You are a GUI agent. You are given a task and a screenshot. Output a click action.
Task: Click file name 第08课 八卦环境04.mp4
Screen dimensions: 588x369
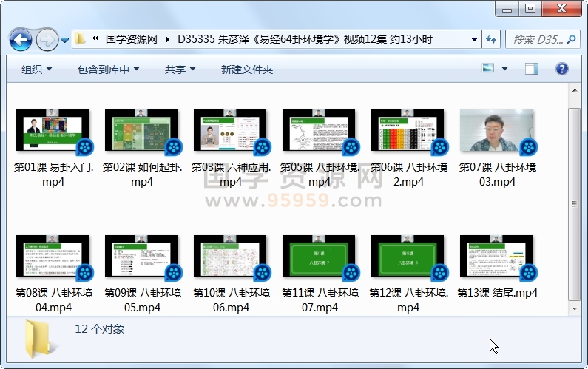coord(54,300)
